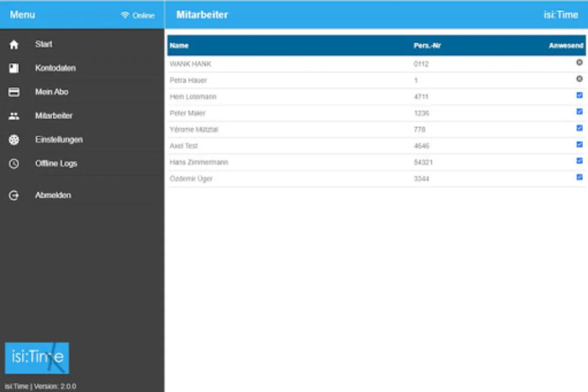The width and height of the screenshot is (588, 392).
Task: Click the Menu heading in sidebar
Action: point(22,15)
